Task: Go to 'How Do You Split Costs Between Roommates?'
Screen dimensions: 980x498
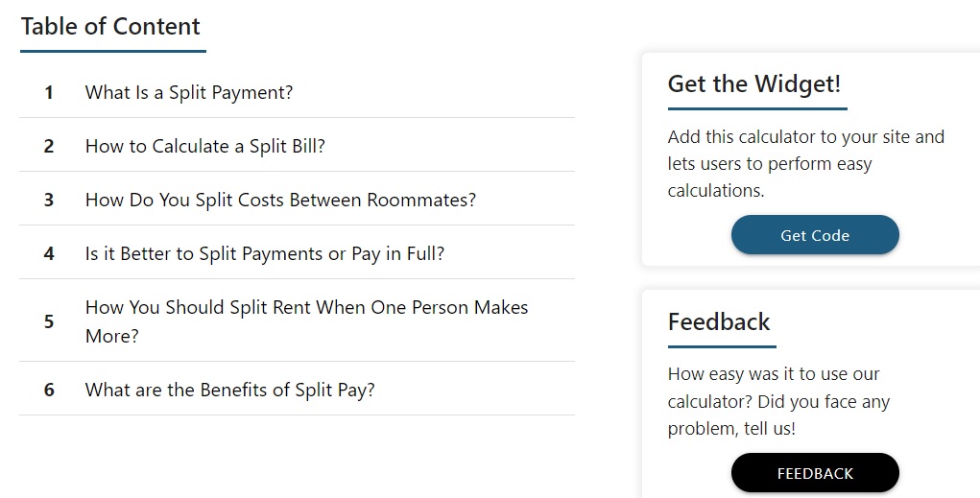Action: [280, 200]
